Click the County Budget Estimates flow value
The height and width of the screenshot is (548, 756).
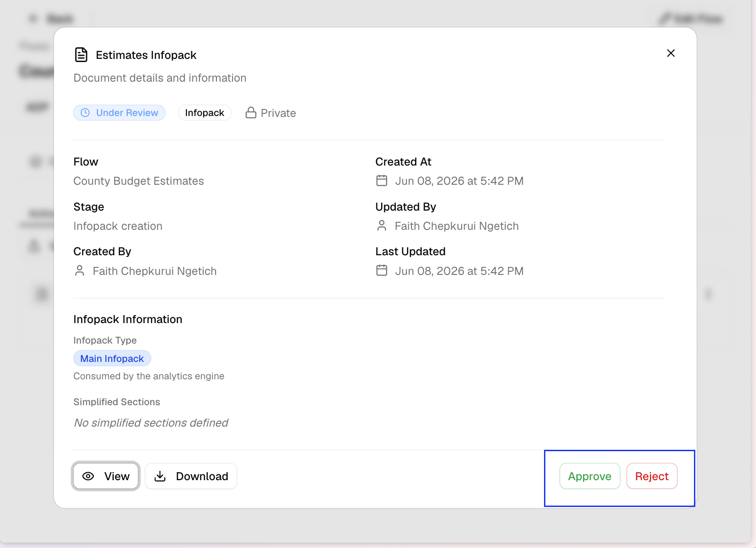pyautogui.click(x=138, y=181)
